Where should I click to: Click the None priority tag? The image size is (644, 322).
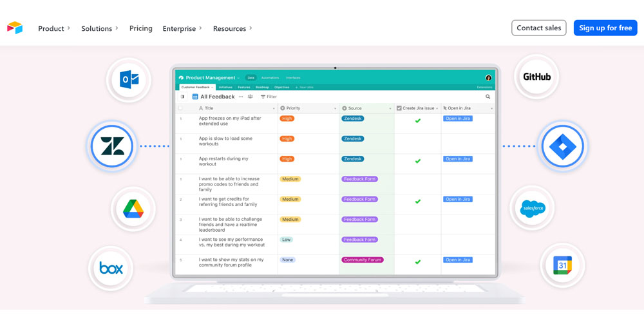click(x=287, y=260)
